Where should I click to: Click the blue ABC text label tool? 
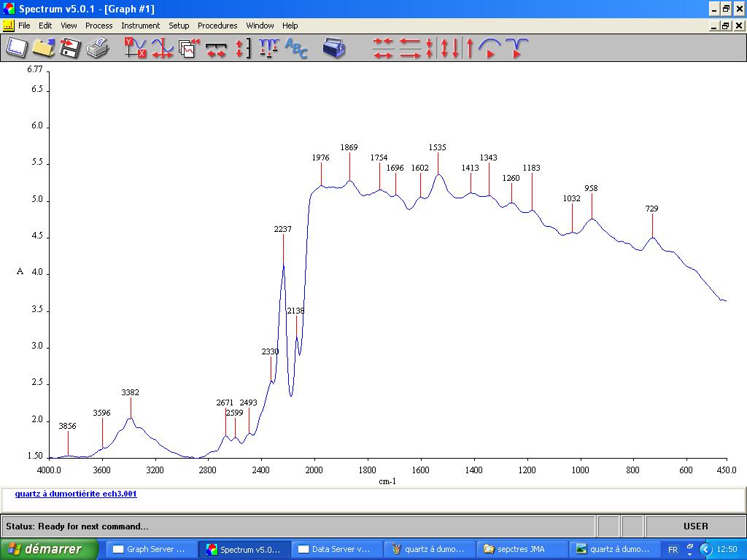296,48
